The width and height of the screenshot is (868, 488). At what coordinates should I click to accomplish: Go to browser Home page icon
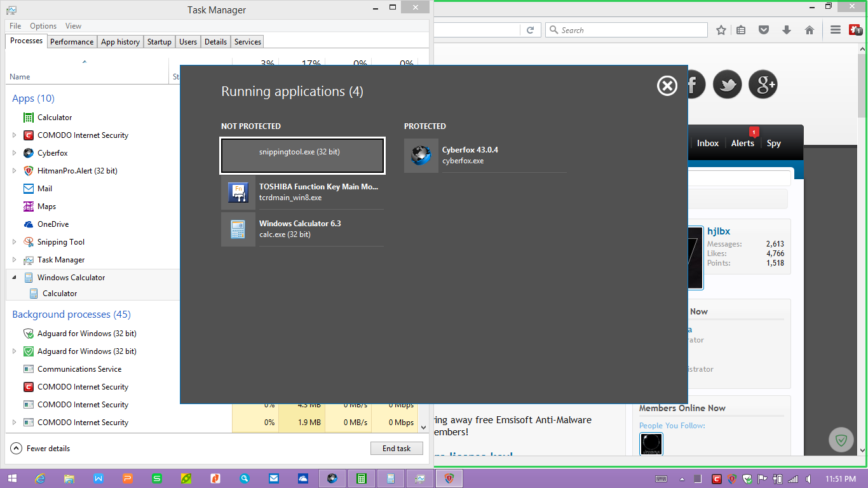pos(810,30)
